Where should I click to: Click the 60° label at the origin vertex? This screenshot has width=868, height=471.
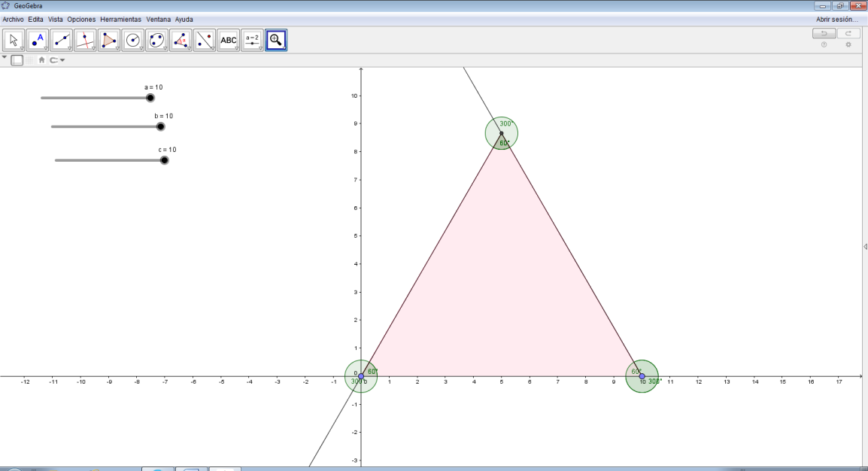[x=372, y=372]
